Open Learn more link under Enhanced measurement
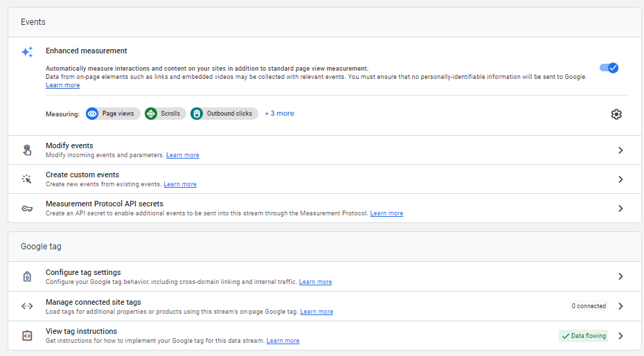Image resolution: width=644 pixels, height=356 pixels. 62,85
